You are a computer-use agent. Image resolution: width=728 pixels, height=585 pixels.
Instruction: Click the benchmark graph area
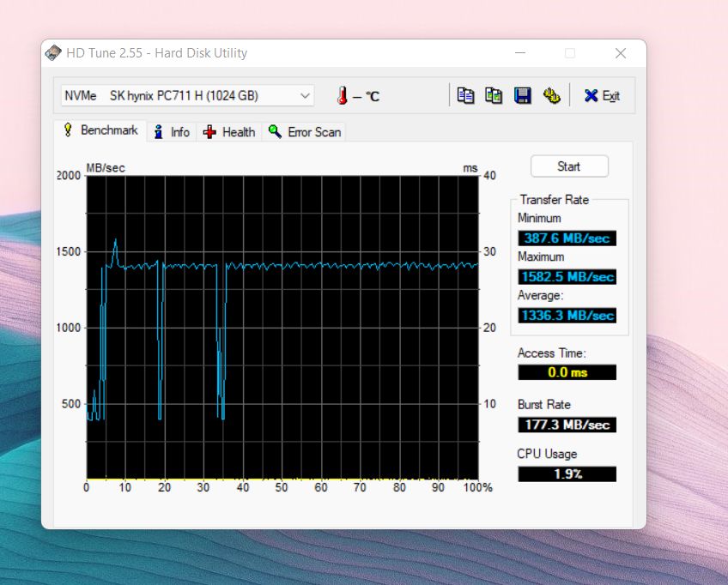click(282, 327)
